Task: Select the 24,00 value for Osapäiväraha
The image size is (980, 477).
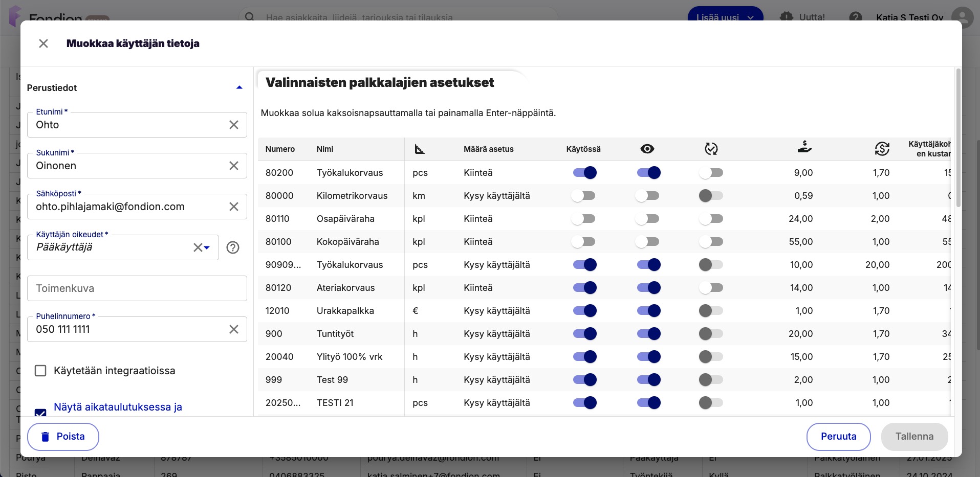Action: [x=801, y=219]
